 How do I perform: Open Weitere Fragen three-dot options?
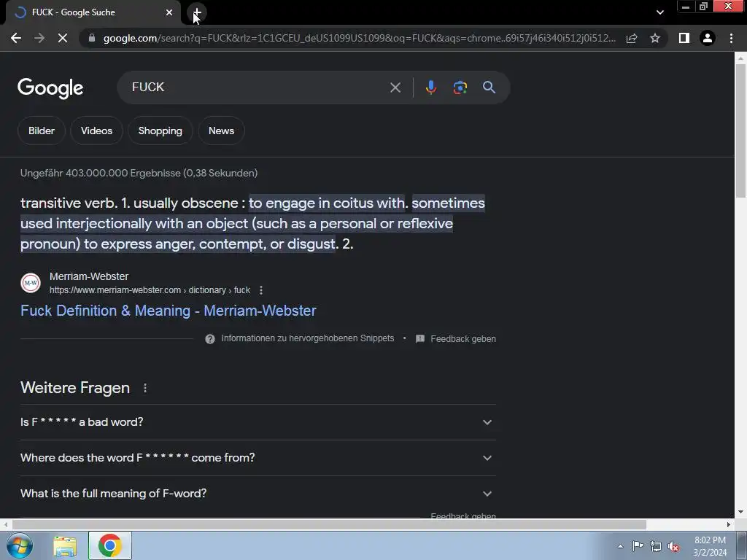pos(145,388)
